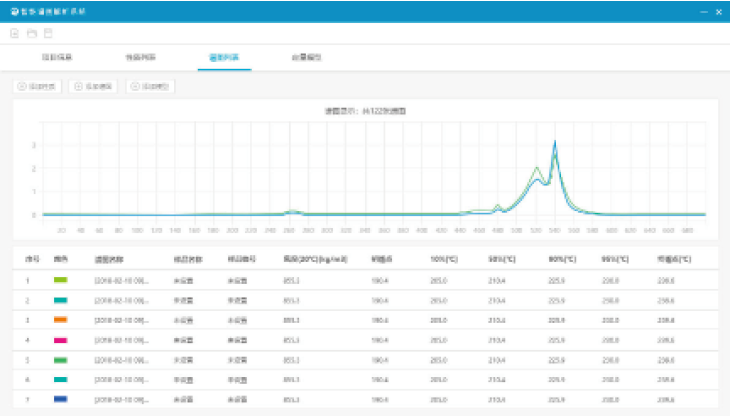
Task: Click the dark blue color swatch in row 7
Action: coord(61,400)
